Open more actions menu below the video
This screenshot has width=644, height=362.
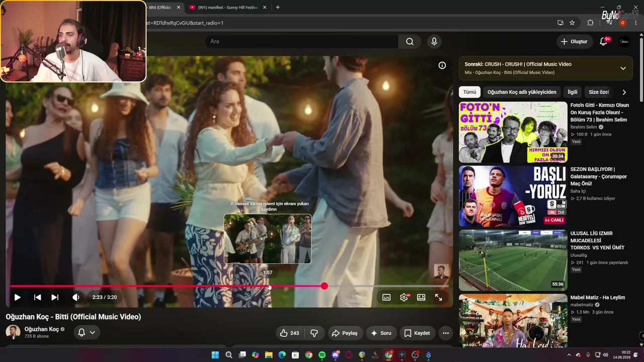click(446, 333)
